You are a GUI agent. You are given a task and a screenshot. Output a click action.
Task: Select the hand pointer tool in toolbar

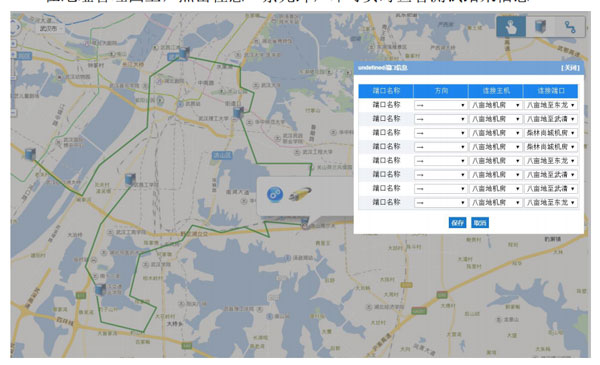[x=511, y=27]
